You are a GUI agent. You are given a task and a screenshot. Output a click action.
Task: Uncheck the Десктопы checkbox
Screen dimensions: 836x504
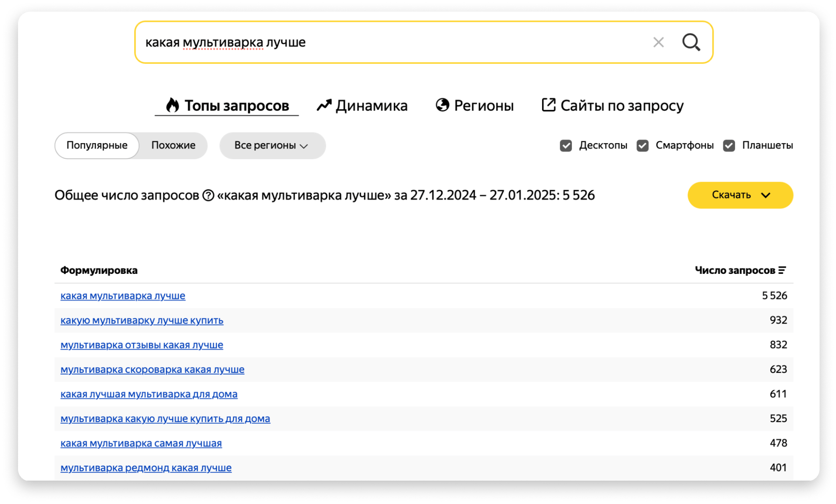566,146
